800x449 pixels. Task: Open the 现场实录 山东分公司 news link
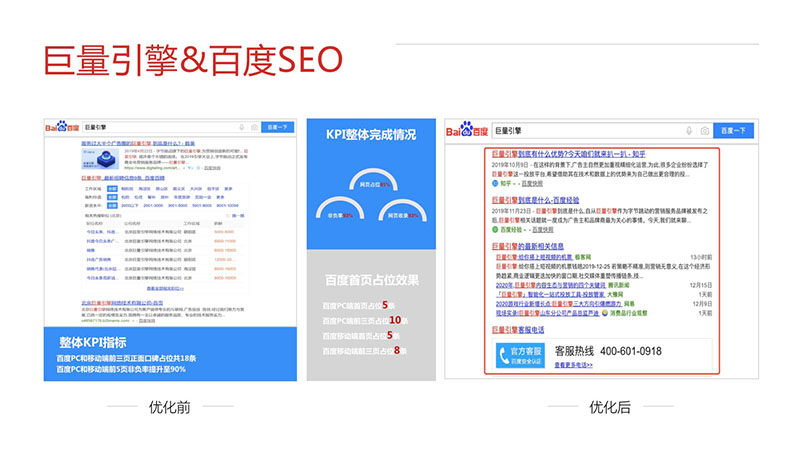(x=547, y=313)
